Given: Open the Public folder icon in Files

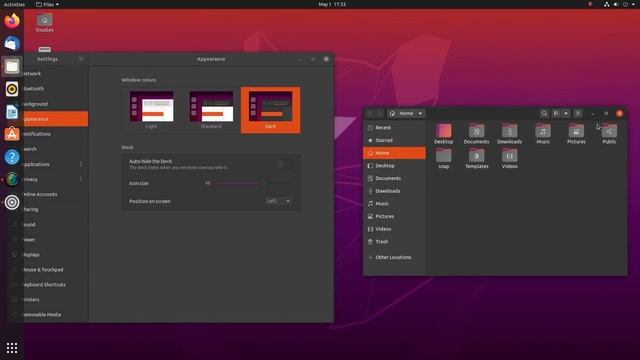Looking at the screenshot, I should click(609, 134).
